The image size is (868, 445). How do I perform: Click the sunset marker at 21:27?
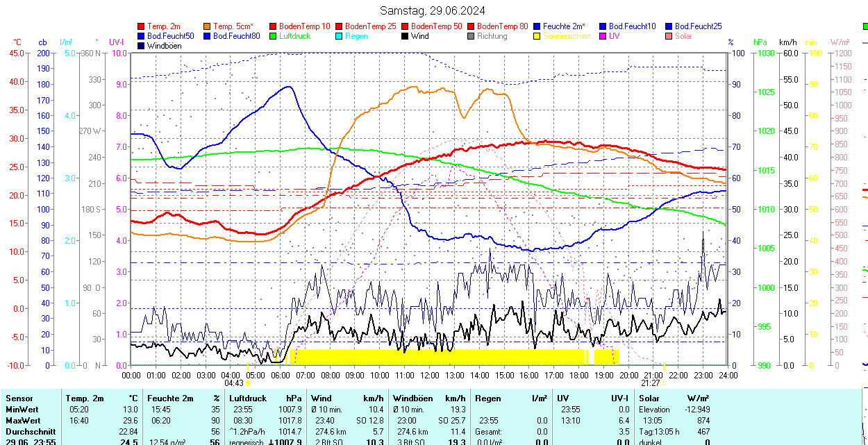click(664, 383)
